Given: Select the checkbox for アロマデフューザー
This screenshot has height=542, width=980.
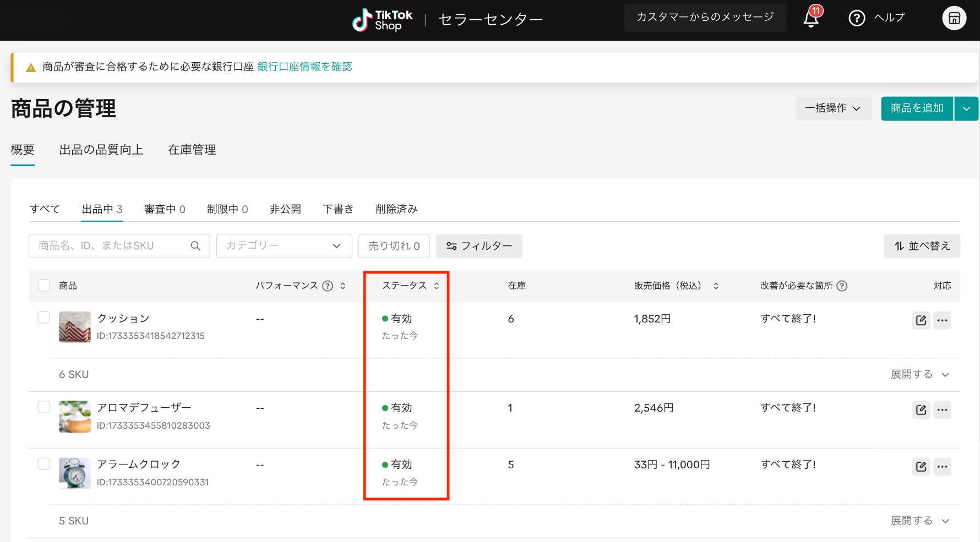Looking at the screenshot, I should click(43, 407).
